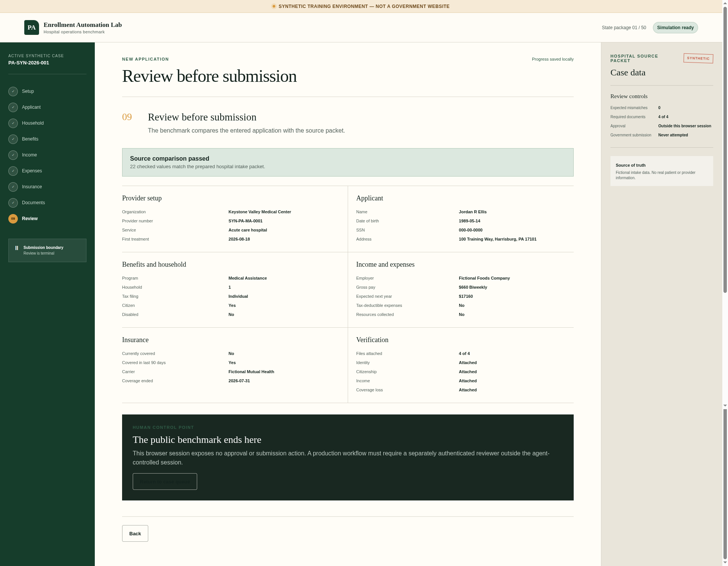Click the SYNTHETIC stamp badge
The width and height of the screenshot is (728, 566).
tap(698, 58)
